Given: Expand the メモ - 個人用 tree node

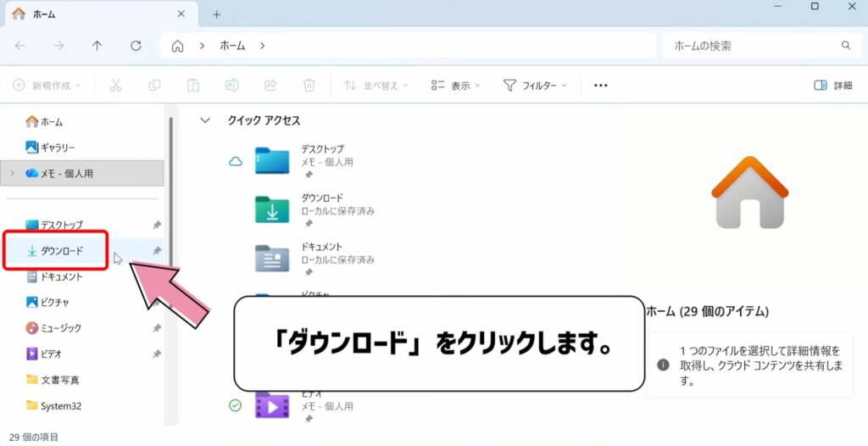Looking at the screenshot, I should (12, 174).
